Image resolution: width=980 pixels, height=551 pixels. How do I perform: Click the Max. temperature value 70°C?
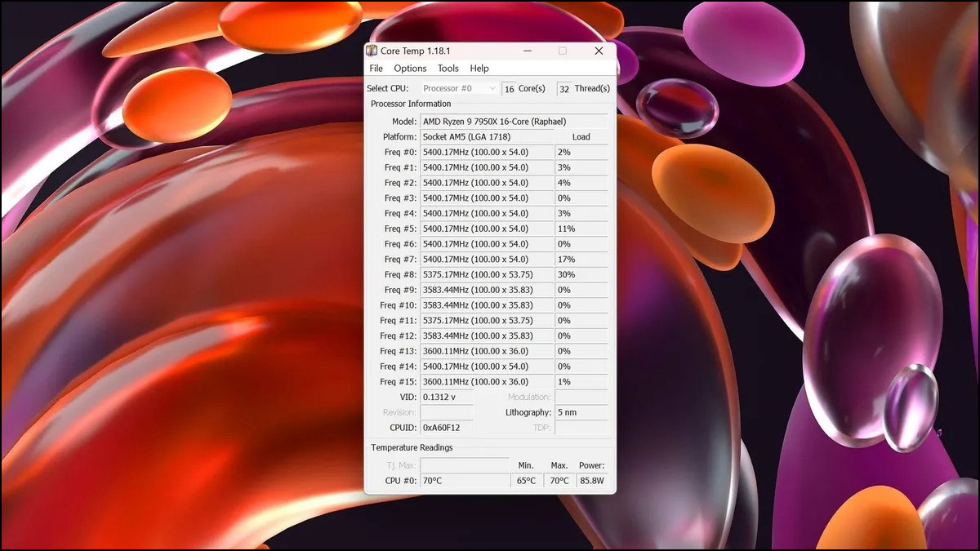point(559,481)
